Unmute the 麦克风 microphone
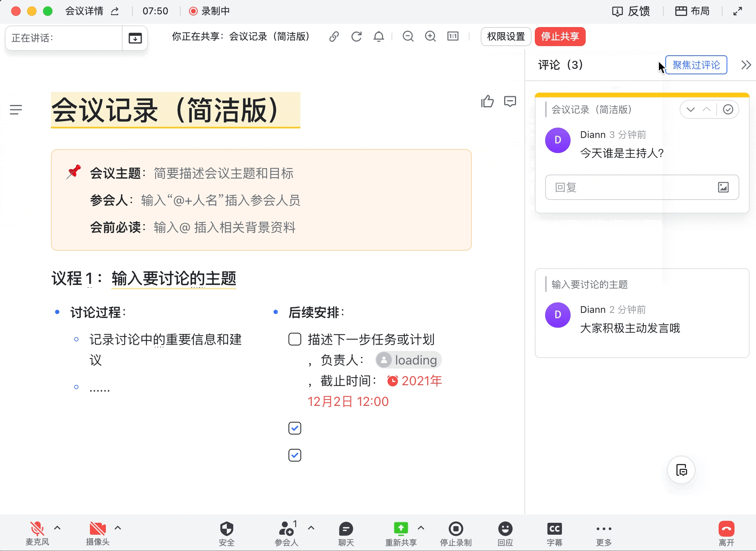Image resolution: width=756 pixels, height=551 pixels. pyautogui.click(x=37, y=533)
